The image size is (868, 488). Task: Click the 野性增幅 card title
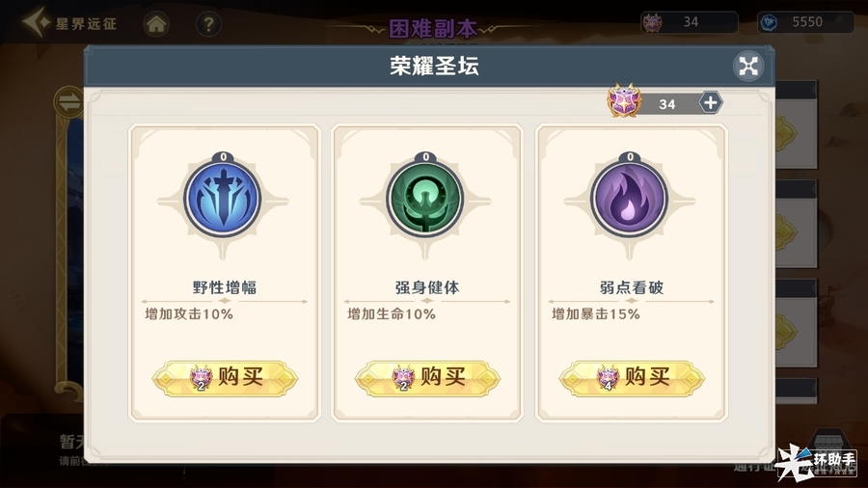click(224, 287)
